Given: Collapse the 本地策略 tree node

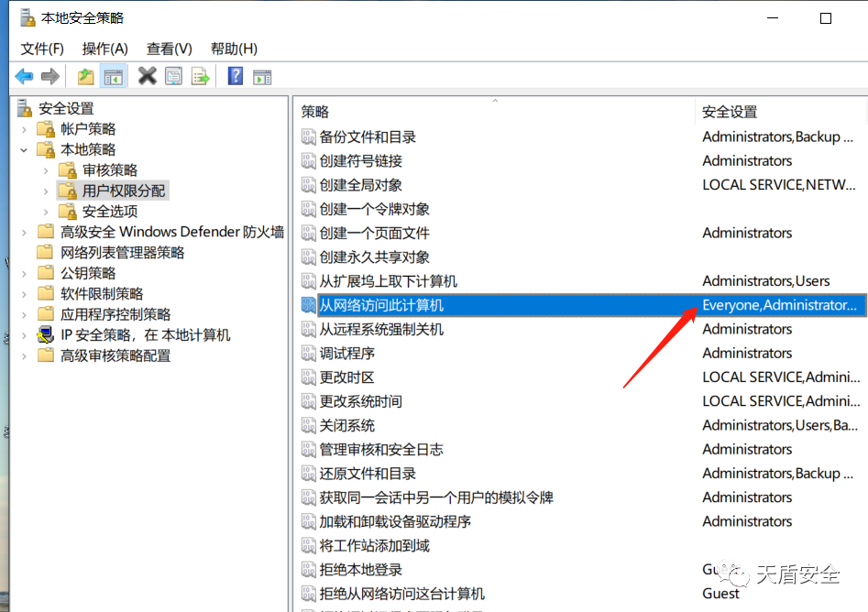Looking at the screenshot, I should point(25,149).
